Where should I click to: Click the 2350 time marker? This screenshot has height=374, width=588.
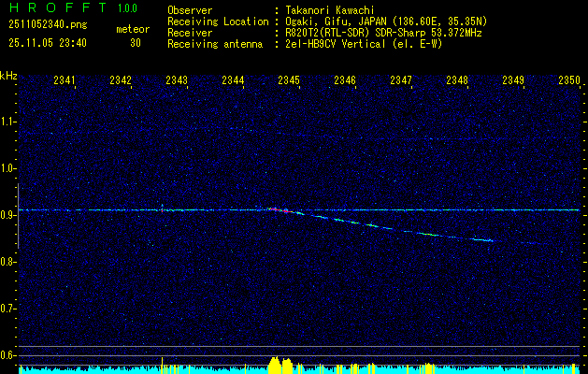[x=569, y=81]
